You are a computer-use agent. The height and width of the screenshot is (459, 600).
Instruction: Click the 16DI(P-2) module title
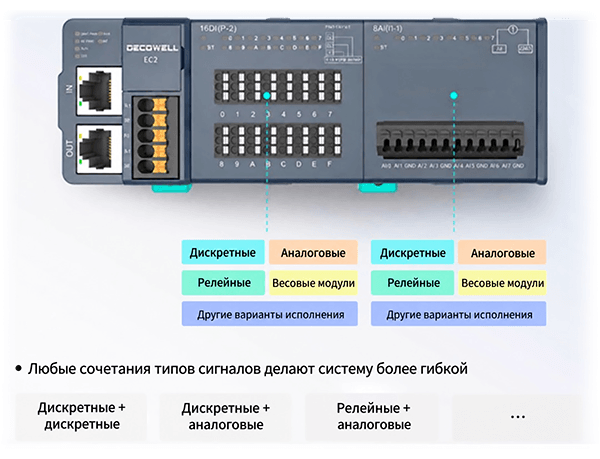(218, 28)
